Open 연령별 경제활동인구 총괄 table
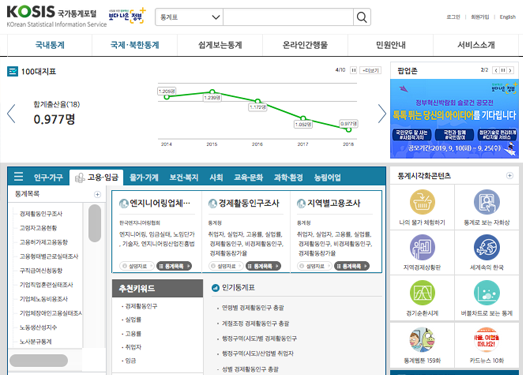 [253, 308]
